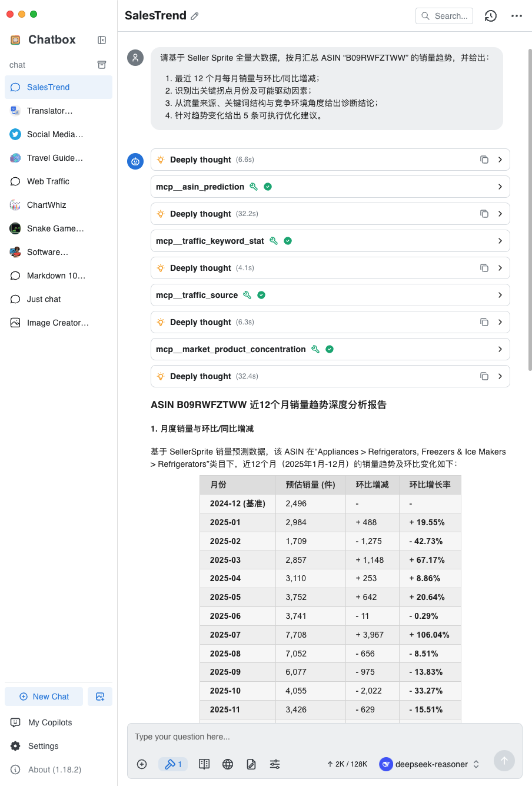
Task: Start a New Chat
Action: pyautogui.click(x=44, y=697)
